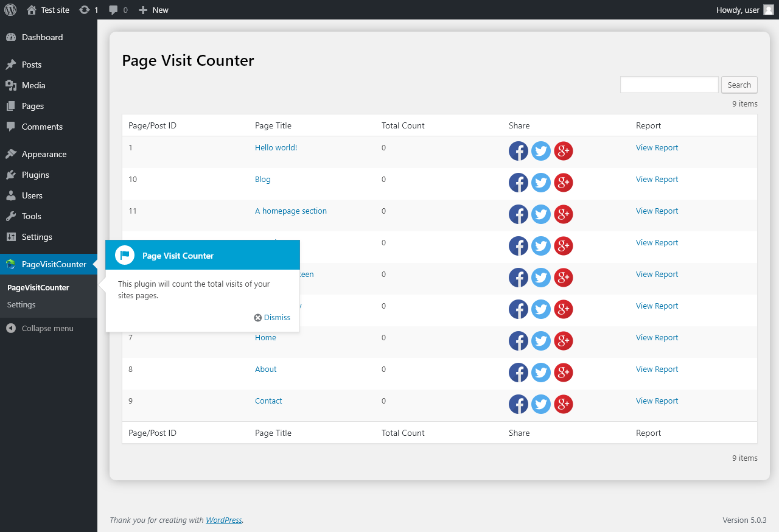Share About page on Facebook

coord(519,373)
